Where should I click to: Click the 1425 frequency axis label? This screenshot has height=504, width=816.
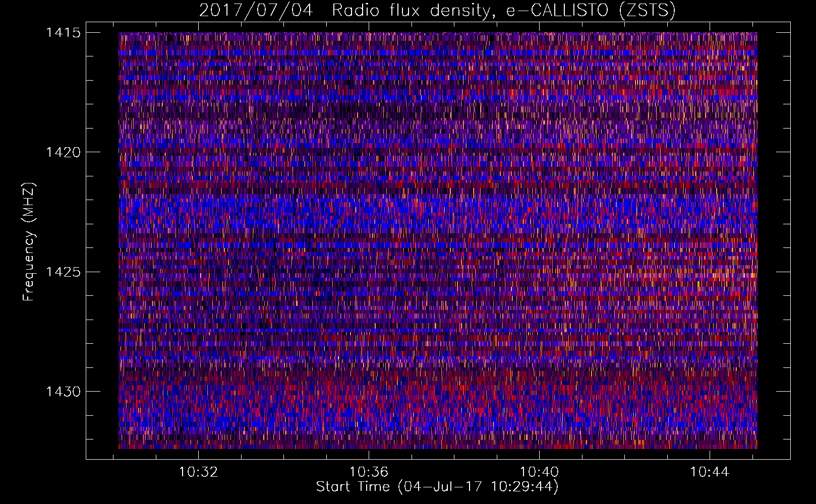(x=63, y=272)
